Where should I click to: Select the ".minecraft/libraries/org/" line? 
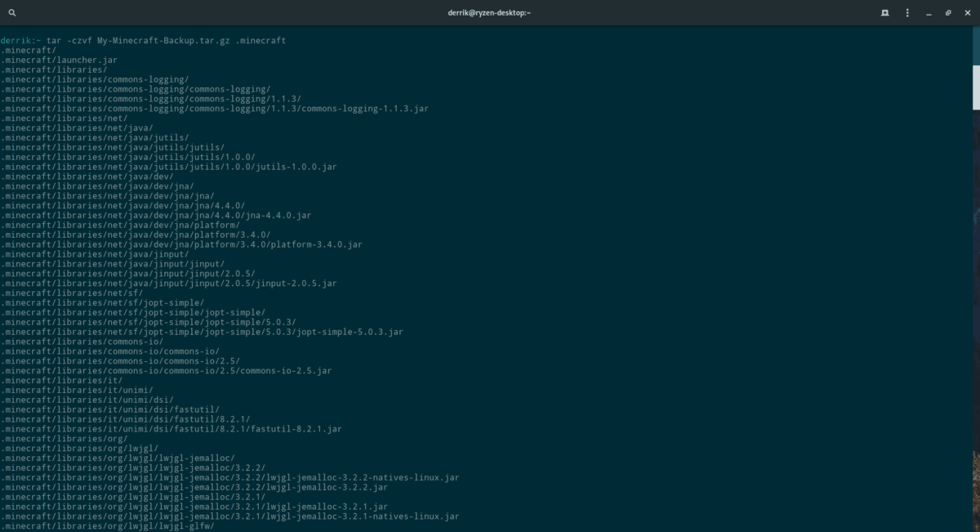(64, 439)
